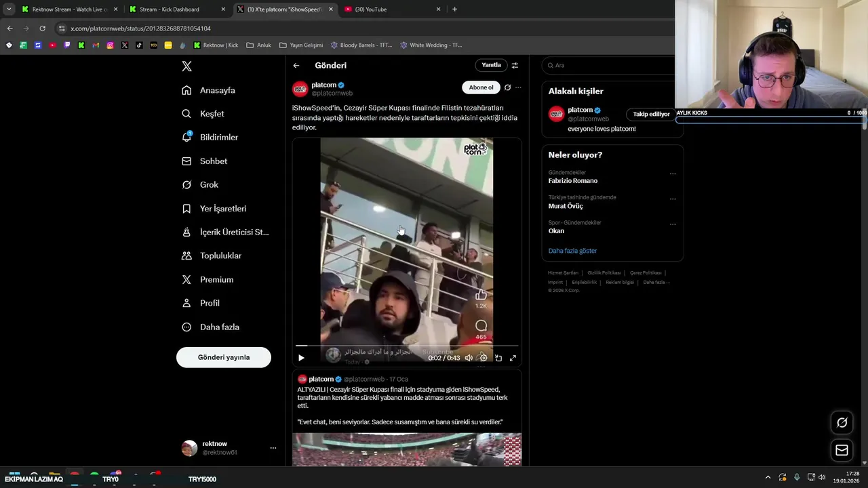Open options for Okan trend
Image resolution: width=868 pixels, height=488 pixels.
[673, 224]
